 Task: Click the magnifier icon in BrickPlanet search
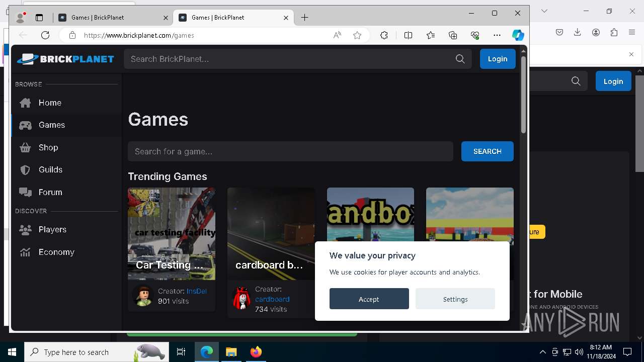(460, 59)
